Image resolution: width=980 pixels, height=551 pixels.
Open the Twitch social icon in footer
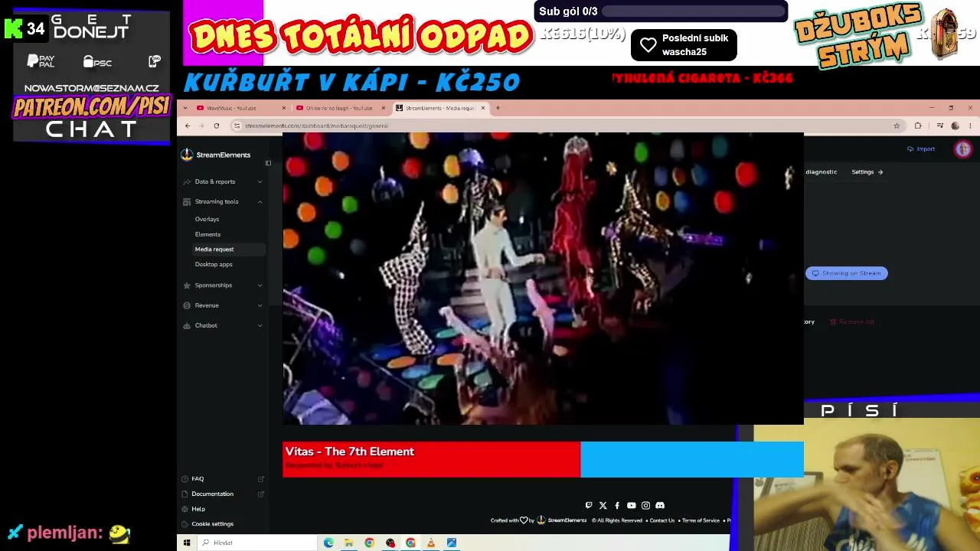pyautogui.click(x=588, y=505)
